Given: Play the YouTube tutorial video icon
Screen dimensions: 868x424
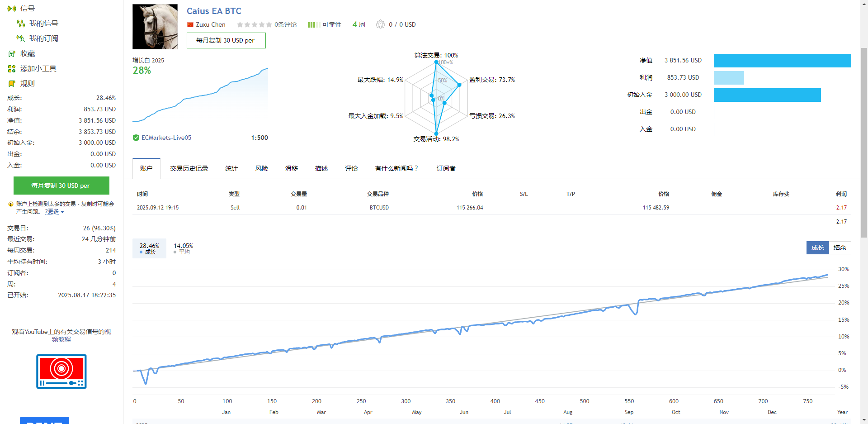Looking at the screenshot, I should (x=61, y=372).
